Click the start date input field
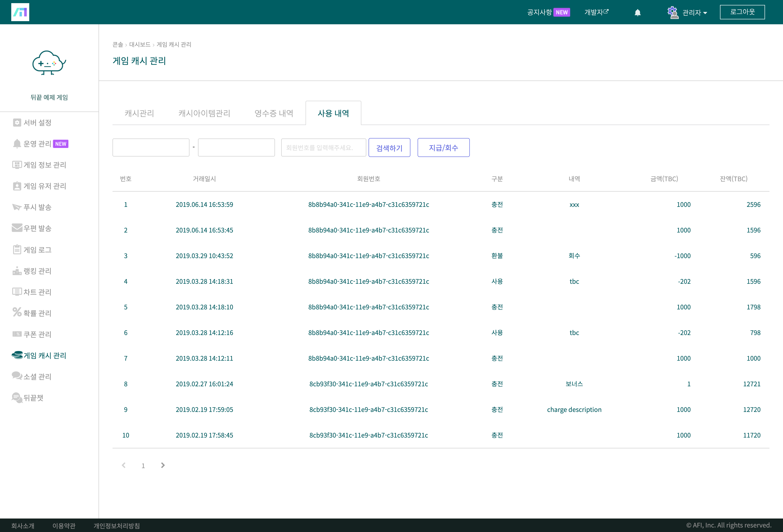Image resolution: width=783 pixels, height=532 pixels. tap(151, 148)
